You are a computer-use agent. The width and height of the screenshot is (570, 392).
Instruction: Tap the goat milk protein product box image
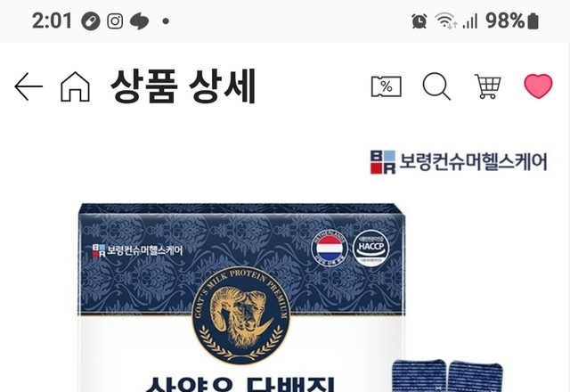tap(241, 298)
